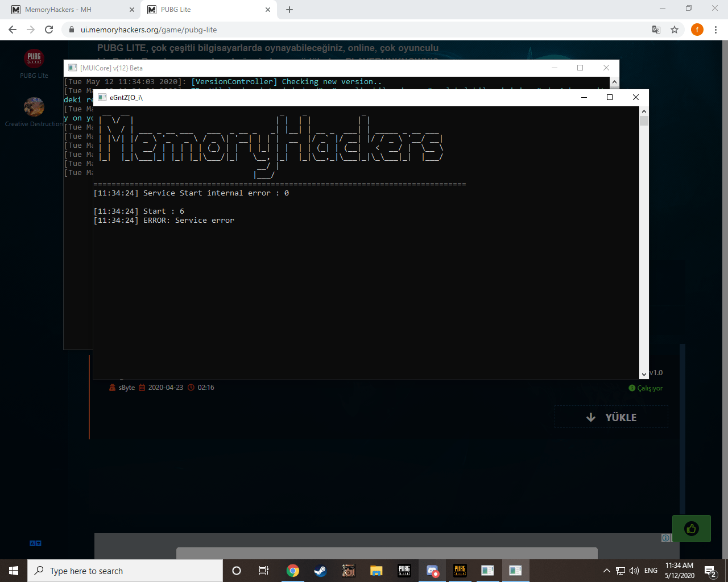Image resolution: width=728 pixels, height=582 pixels.
Task: Click the YÜKLE download button
Action: click(x=611, y=417)
